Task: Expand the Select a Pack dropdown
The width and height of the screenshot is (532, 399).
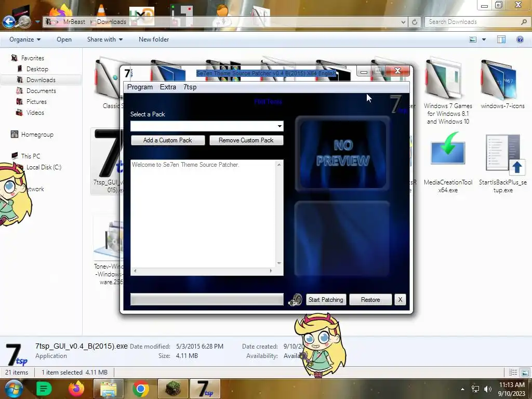Action: point(279,126)
